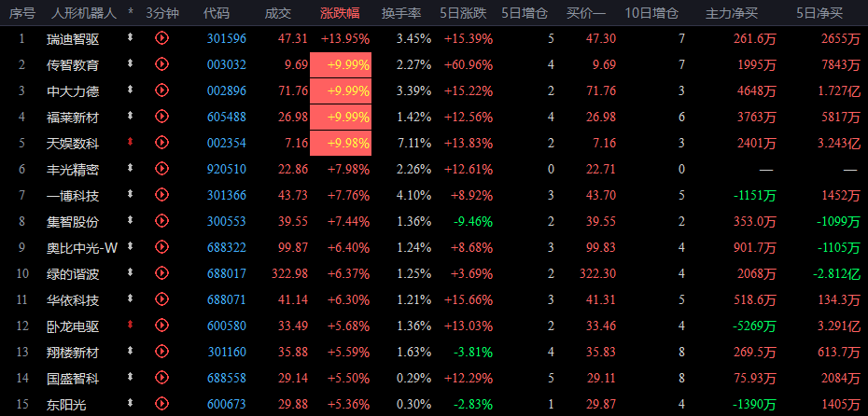Click the 10日增仓 column header
Image resolution: width=868 pixels, height=416 pixels.
[651, 13]
